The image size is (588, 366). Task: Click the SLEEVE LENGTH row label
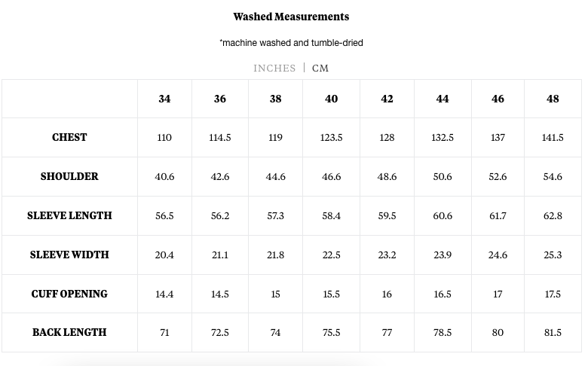tap(69, 216)
